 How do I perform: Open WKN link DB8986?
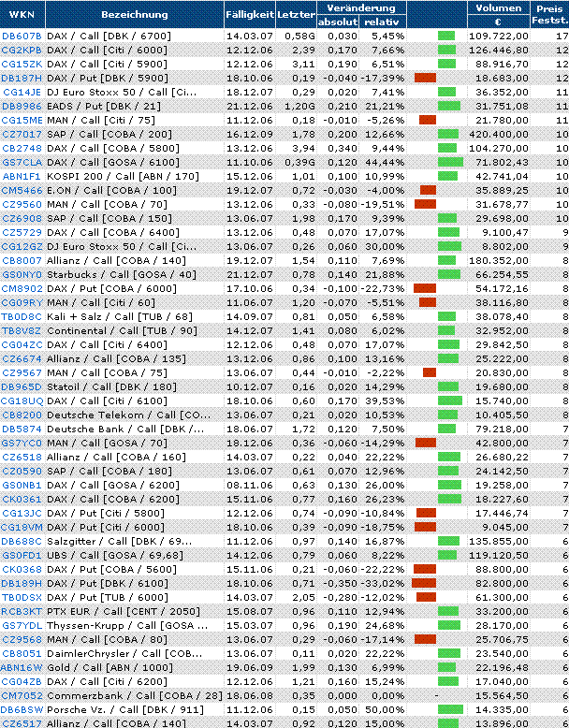22,106
